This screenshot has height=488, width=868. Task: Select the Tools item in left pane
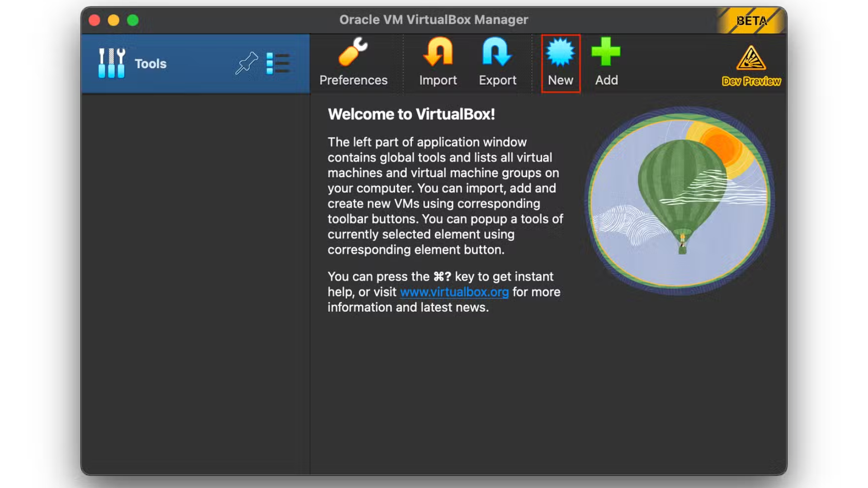(x=195, y=64)
